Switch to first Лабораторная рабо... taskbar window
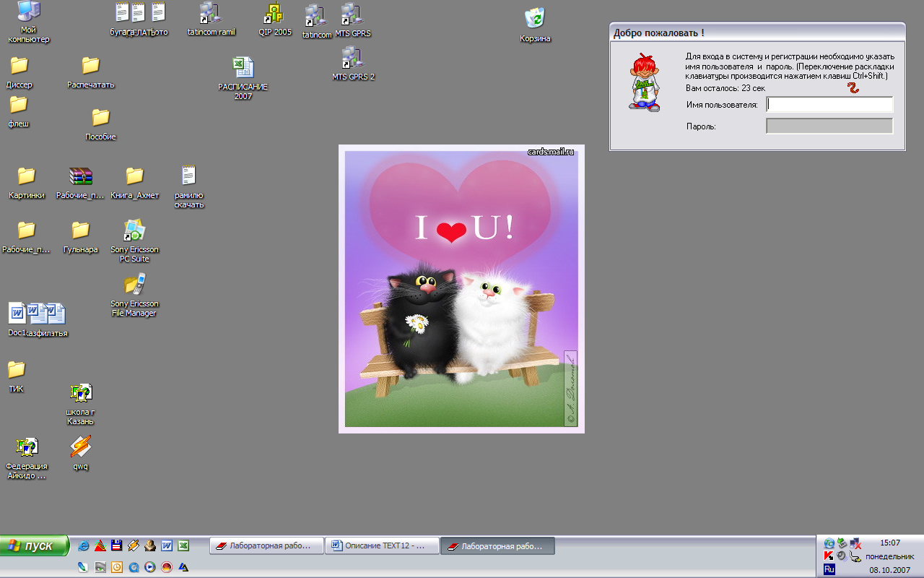This screenshot has width=924, height=578. [x=266, y=545]
